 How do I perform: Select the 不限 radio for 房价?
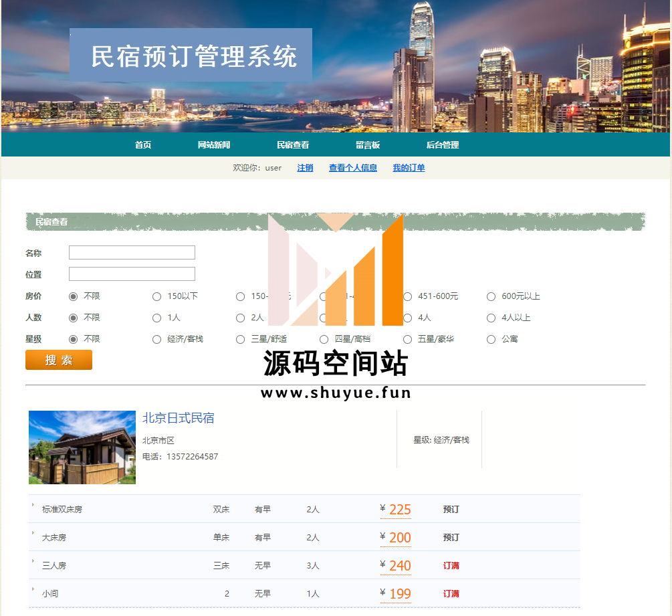tap(74, 297)
